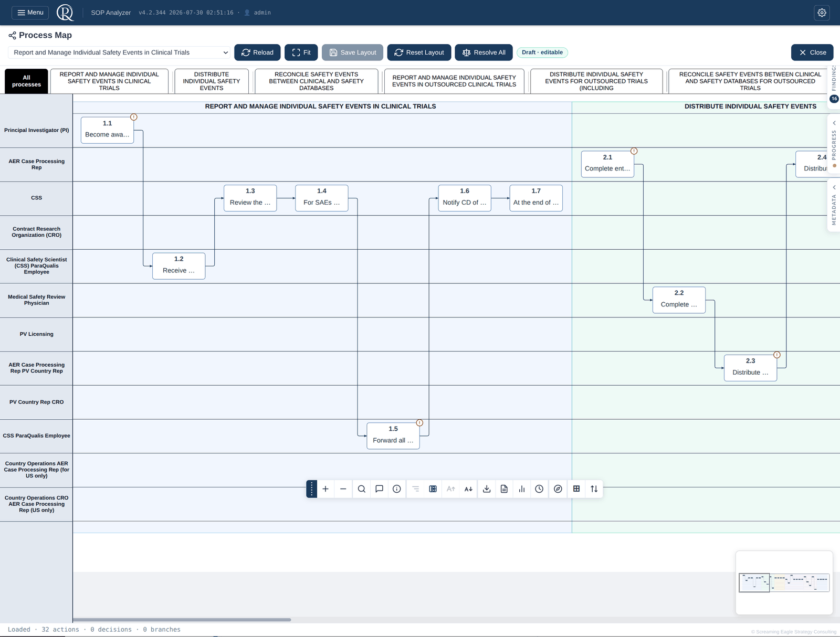This screenshot has width=840, height=637.
Task: Click the grid icon in floating toolbar
Action: 576,489
